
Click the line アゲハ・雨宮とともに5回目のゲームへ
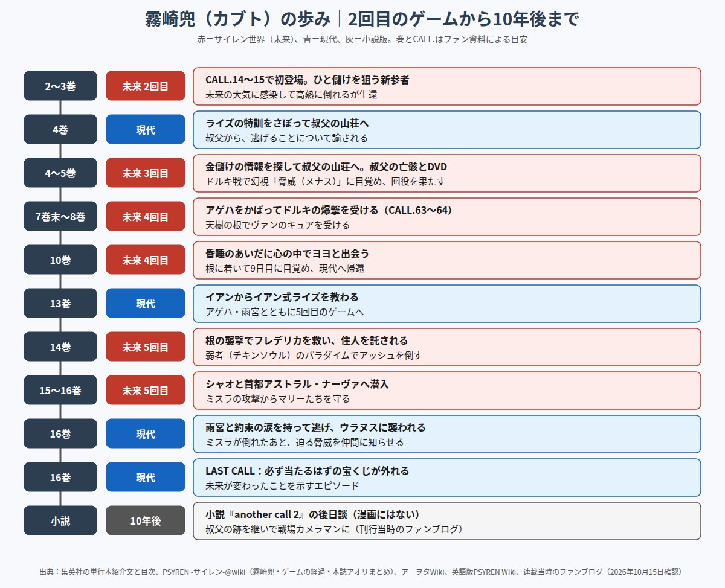pyautogui.click(x=285, y=312)
